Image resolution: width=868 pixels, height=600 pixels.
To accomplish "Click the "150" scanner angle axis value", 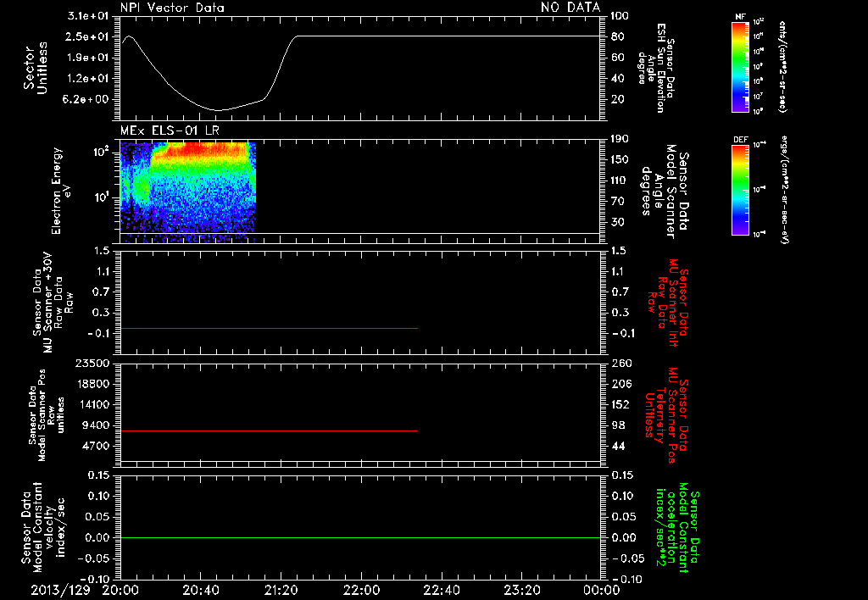I will [x=620, y=159].
